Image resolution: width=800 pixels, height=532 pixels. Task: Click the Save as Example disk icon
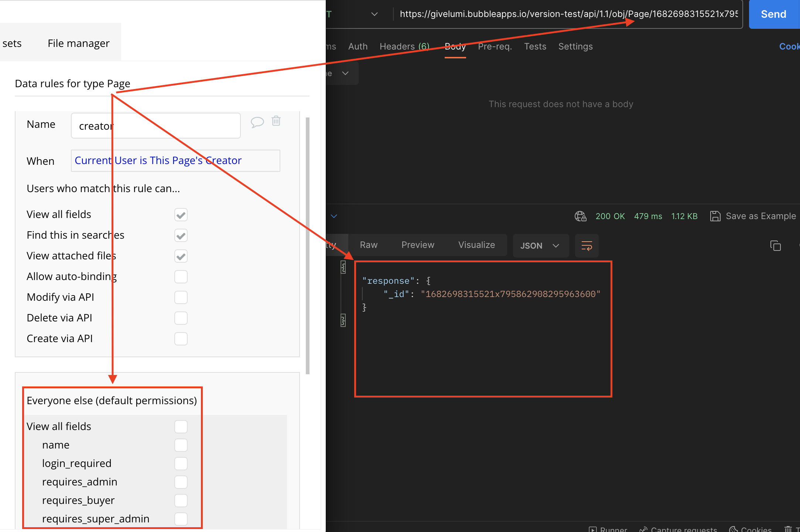click(x=715, y=216)
